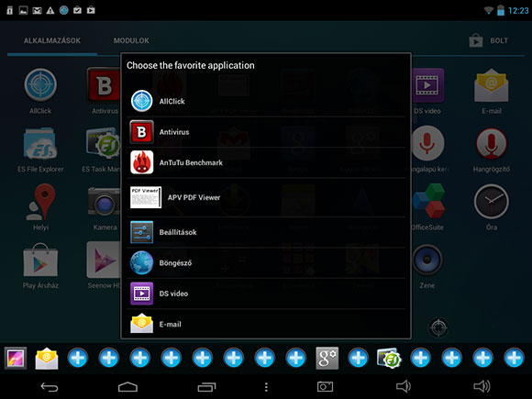Launch E-mail from the app drawer grid
This screenshot has width=532, height=399.
(492, 91)
